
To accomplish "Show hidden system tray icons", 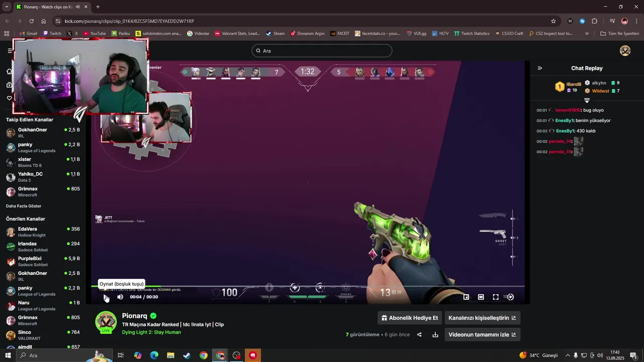I will click(x=568, y=355).
